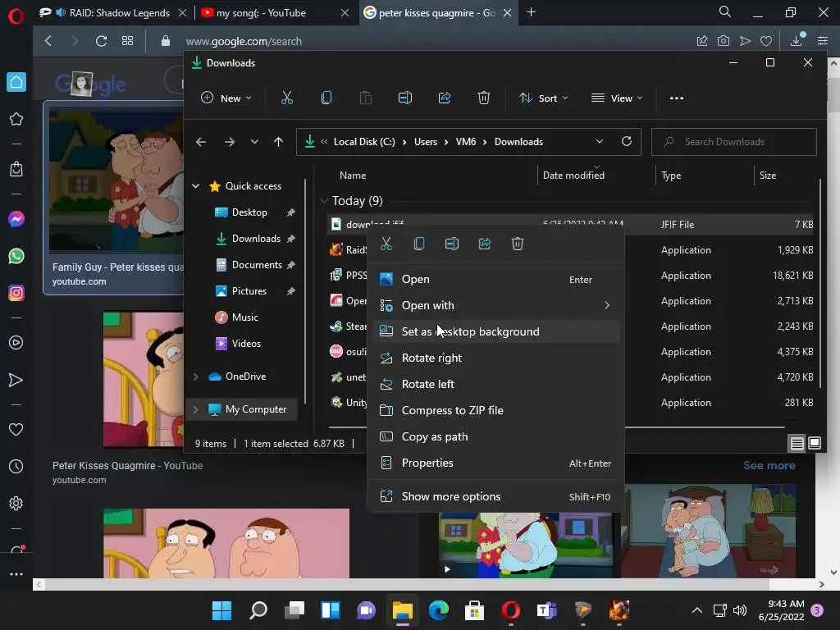
Task: Click the Copy icon in the context menu
Action: (419, 244)
